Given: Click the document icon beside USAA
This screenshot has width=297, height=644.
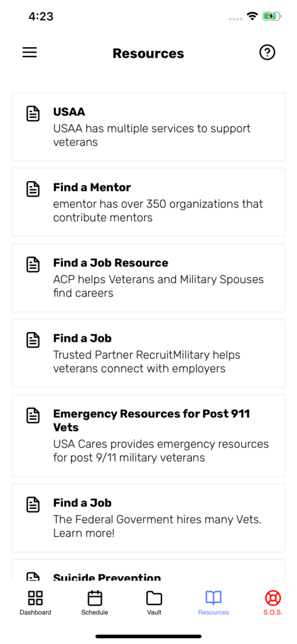Looking at the screenshot, I should click(x=33, y=113).
